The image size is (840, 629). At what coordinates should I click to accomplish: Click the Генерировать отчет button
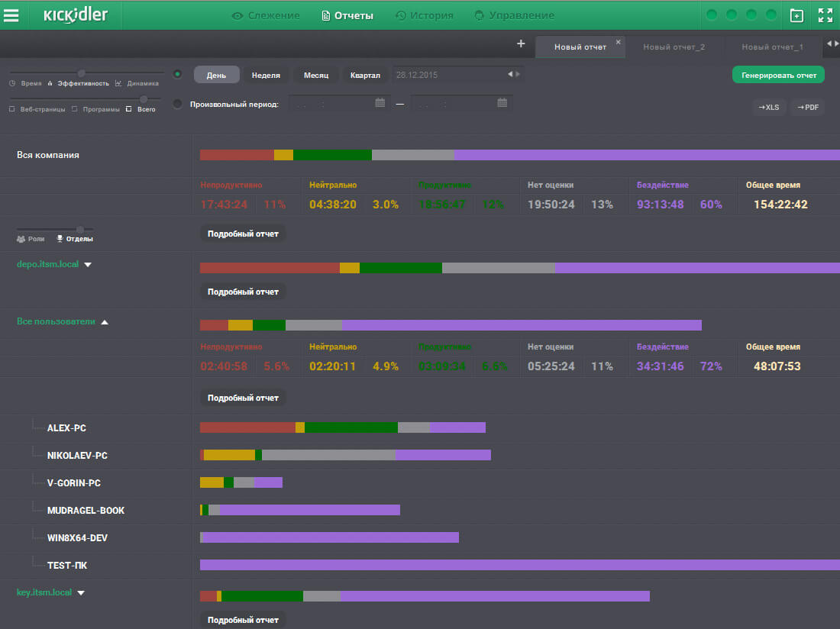coord(778,75)
